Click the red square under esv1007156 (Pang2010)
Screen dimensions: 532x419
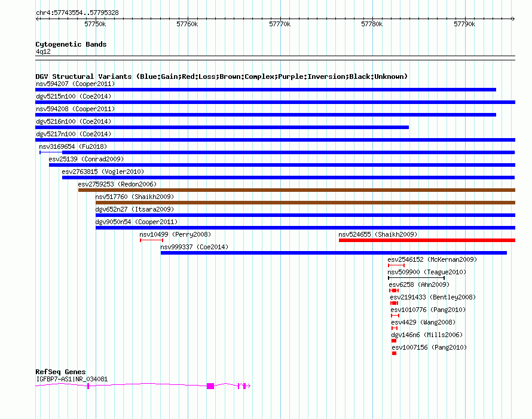pos(395,353)
